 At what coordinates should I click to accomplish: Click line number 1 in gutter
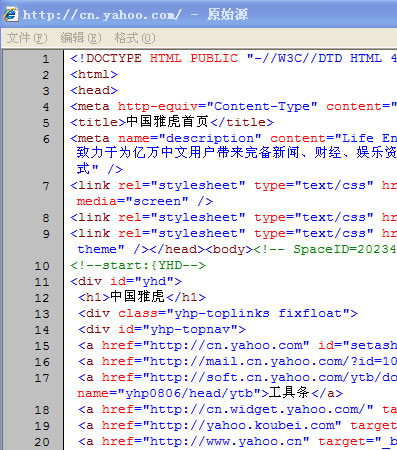46,59
